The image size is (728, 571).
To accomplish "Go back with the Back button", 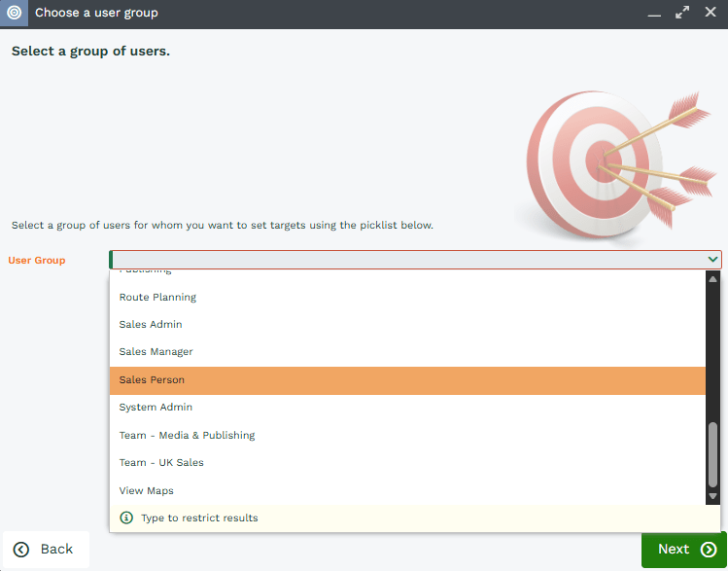I will (45, 550).
